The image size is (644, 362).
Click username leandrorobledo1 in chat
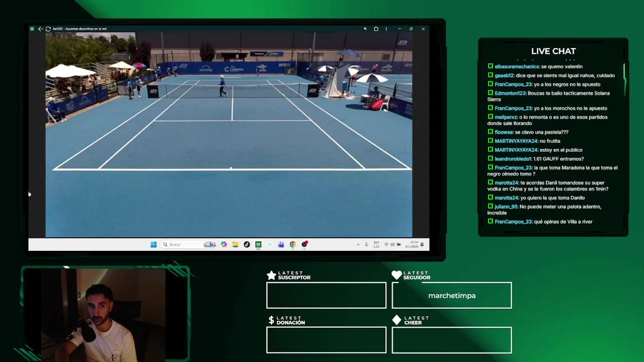click(513, 159)
